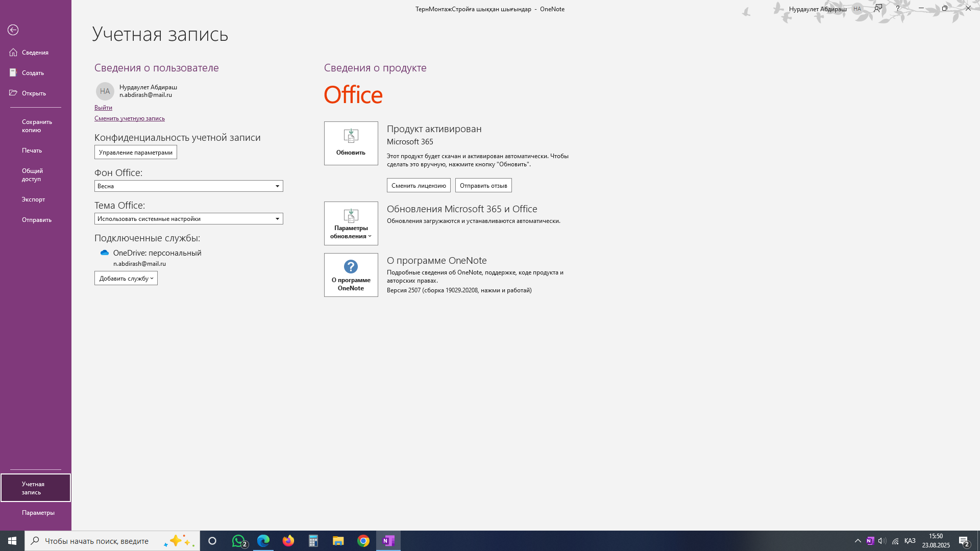The image size is (980, 551).
Task: Open Общий доступ in the sidebar
Action: (x=36, y=175)
